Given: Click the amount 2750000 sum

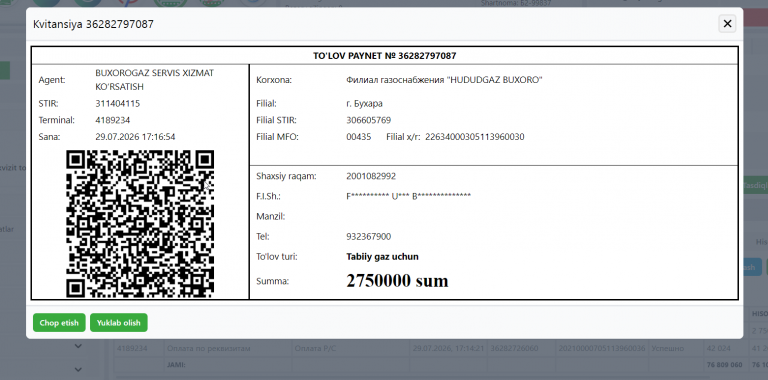Looking at the screenshot, I should pos(397,281).
